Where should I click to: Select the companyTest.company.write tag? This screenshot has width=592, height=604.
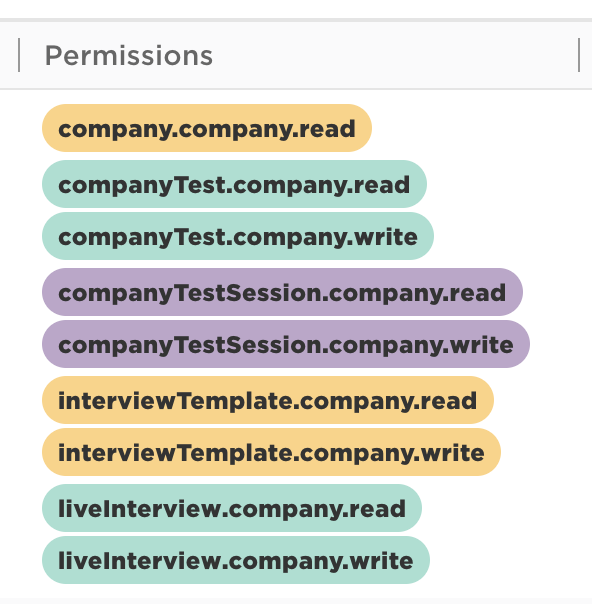click(x=238, y=236)
